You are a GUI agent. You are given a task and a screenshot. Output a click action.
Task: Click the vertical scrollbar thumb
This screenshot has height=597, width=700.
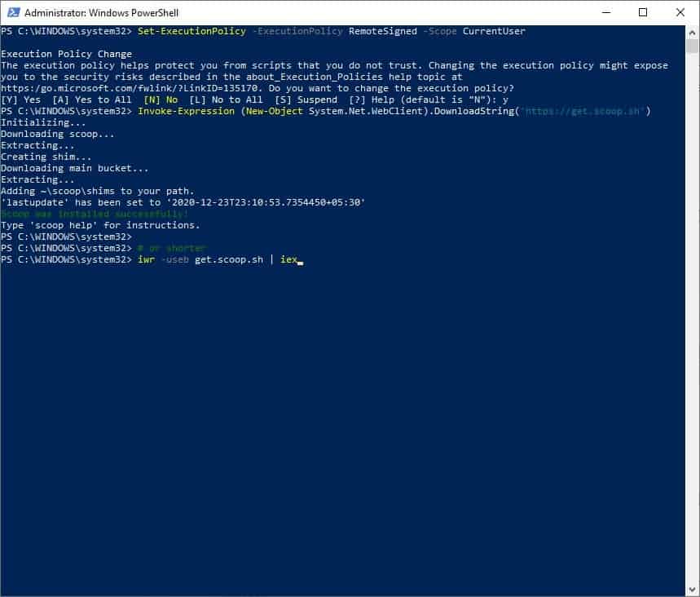pos(692,46)
